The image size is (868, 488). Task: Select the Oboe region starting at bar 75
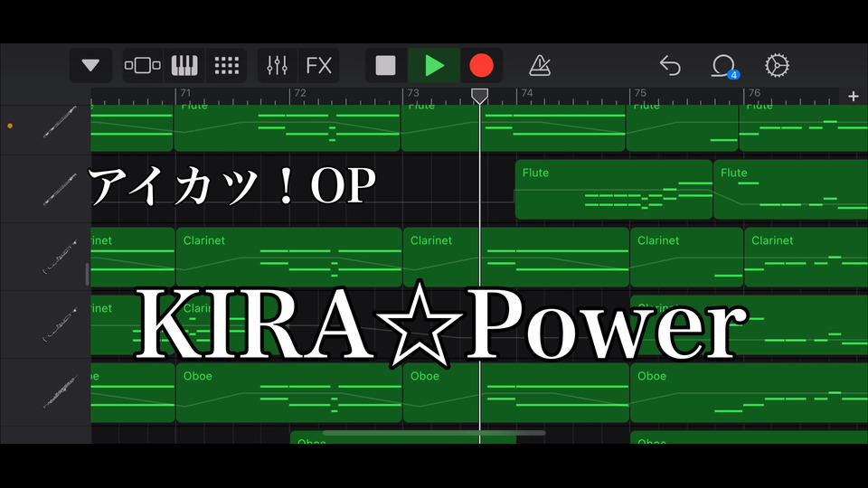(x=749, y=392)
